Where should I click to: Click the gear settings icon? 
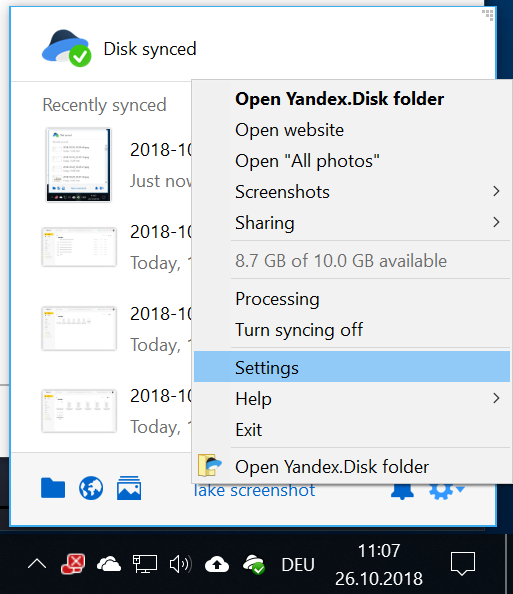446,492
